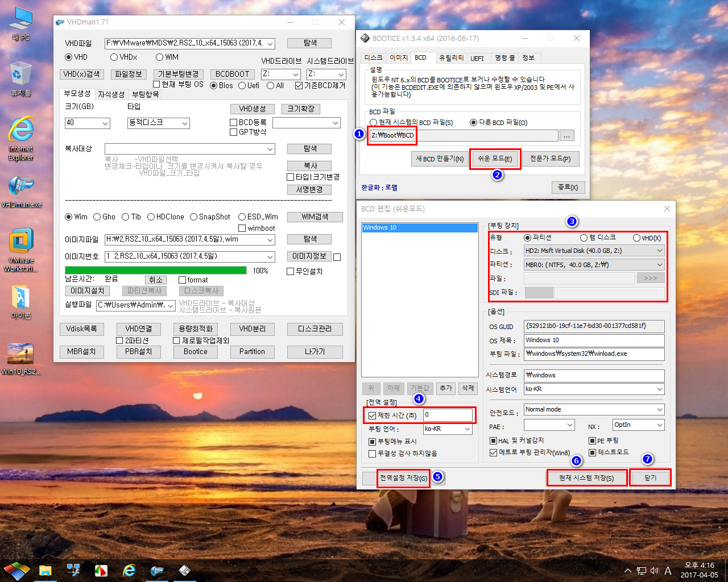Click the 전문가 모드(P) button

pyautogui.click(x=550, y=159)
